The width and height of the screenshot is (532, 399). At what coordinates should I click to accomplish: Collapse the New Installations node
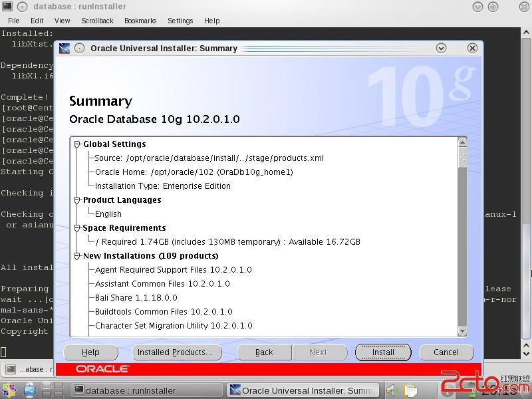[x=77, y=256]
